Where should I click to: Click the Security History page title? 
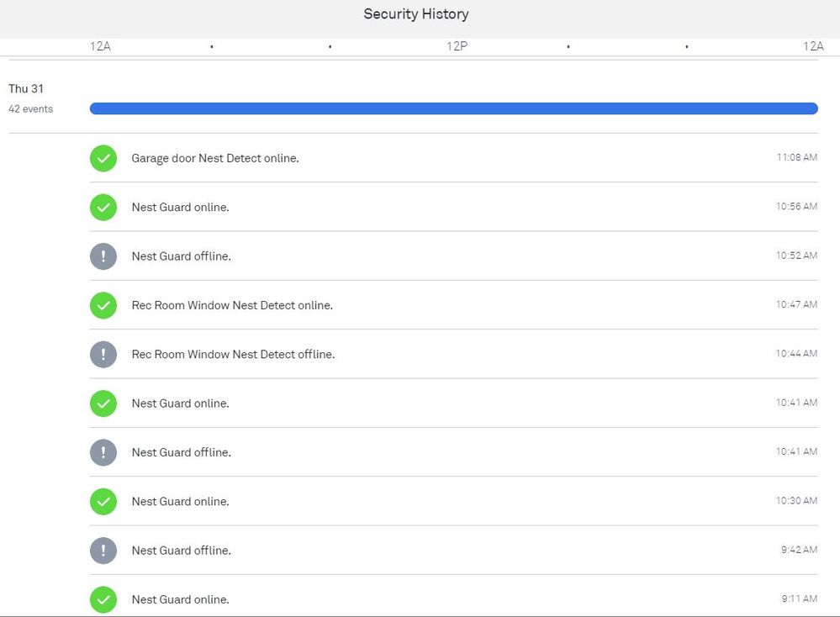[415, 14]
